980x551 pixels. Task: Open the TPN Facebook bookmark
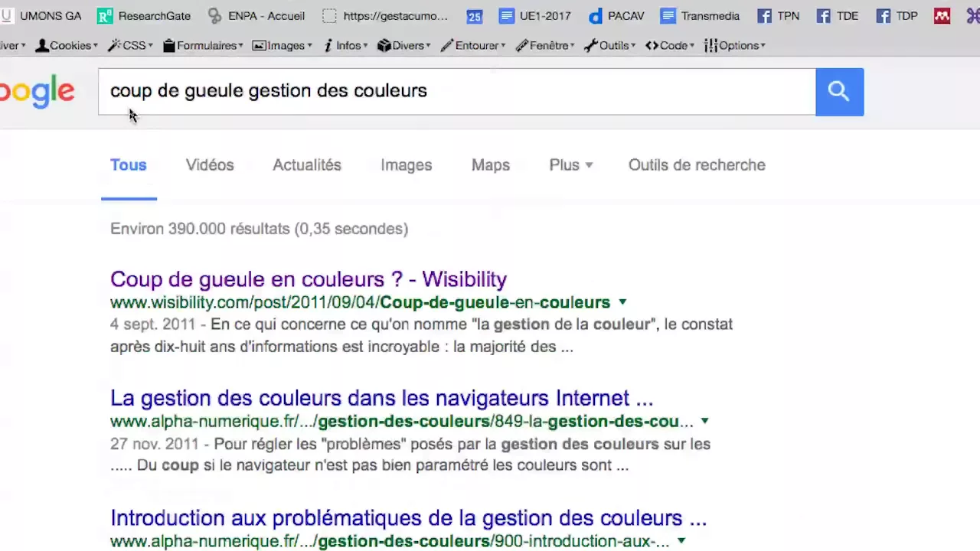point(778,15)
